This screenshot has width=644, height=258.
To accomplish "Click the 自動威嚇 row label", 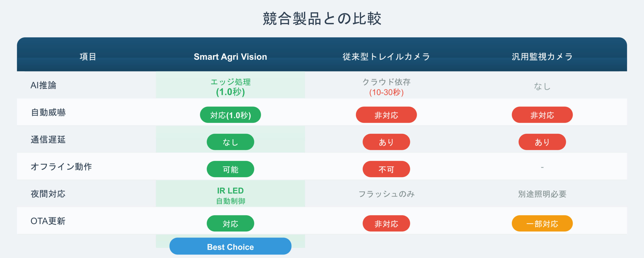I will (48, 112).
